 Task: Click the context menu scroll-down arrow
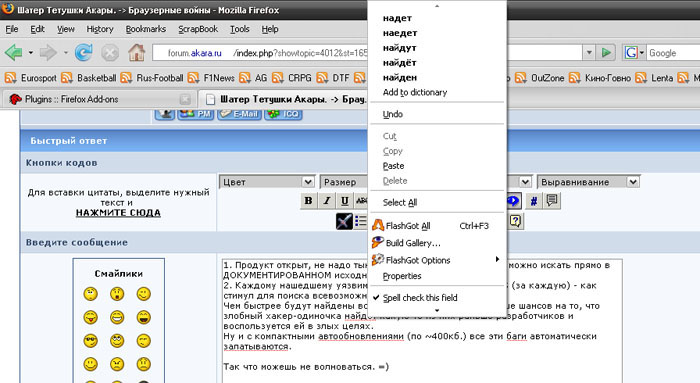point(437,311)
